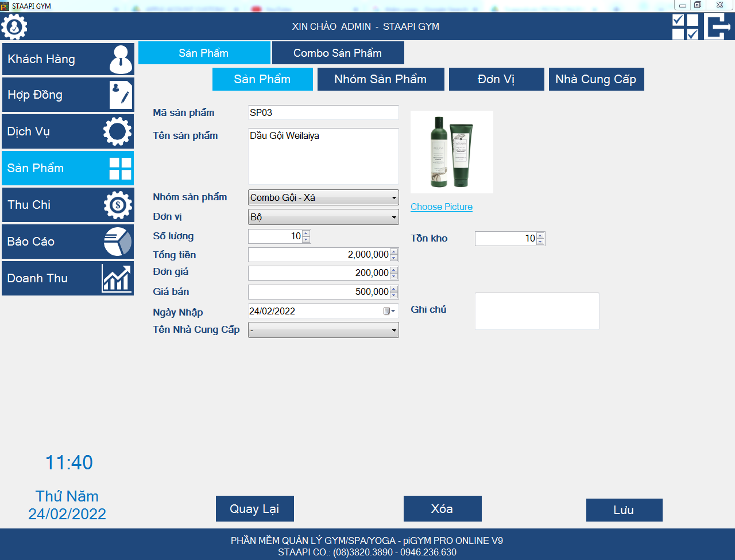Open Doanh Thu growth chart icon
The width and height of the screenshot is (735, 560).
click(x=117, y=278)
